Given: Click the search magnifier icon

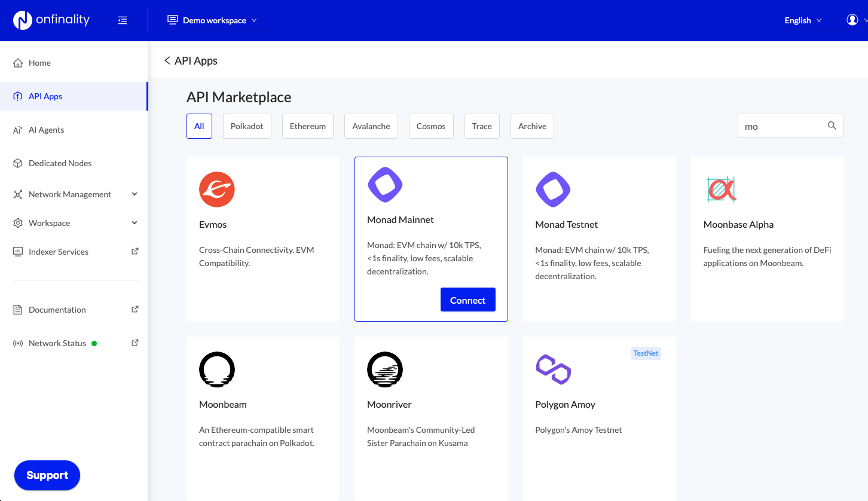Looking at the screenshot, I should [x=832, y=126].
